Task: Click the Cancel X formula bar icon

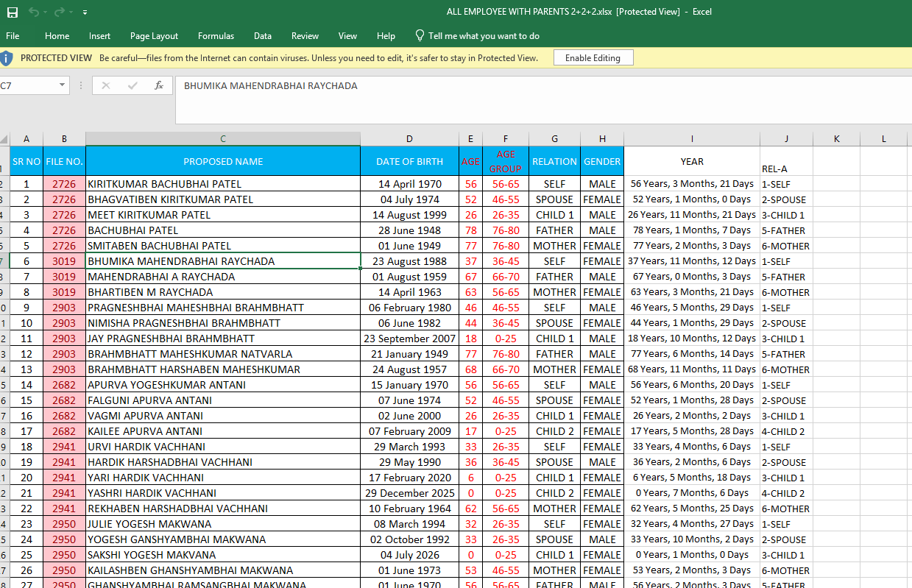Action: click(x=106, y=86)
